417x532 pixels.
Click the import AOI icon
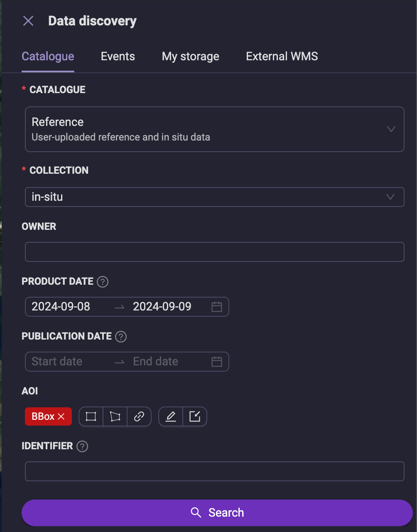(x=195, y=416)
